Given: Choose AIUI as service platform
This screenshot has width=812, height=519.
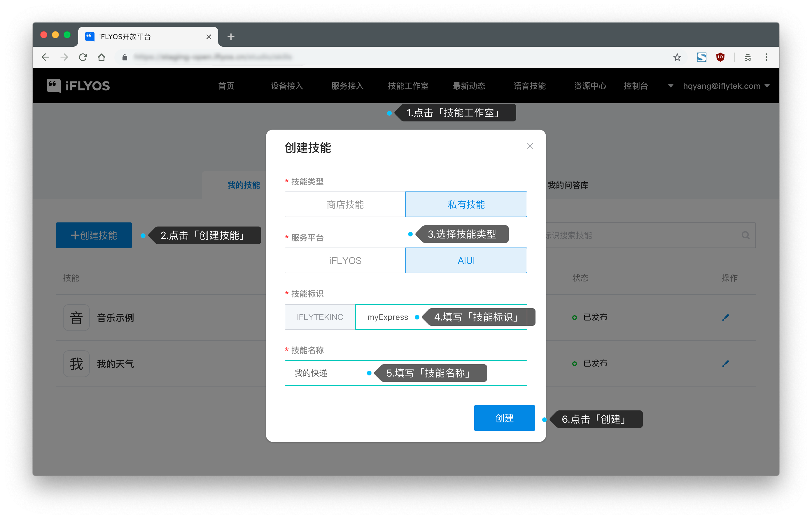Looking at the screenshot, I should 466,260.
